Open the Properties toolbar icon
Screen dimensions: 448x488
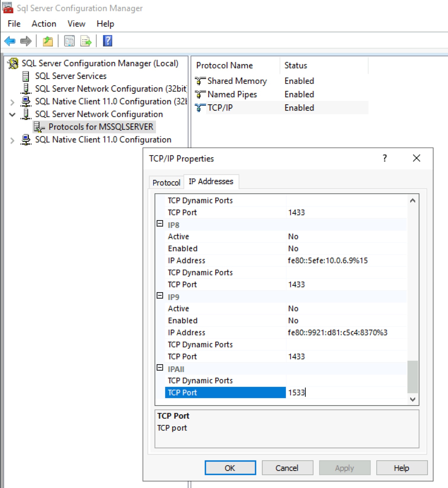pos(69,41)
